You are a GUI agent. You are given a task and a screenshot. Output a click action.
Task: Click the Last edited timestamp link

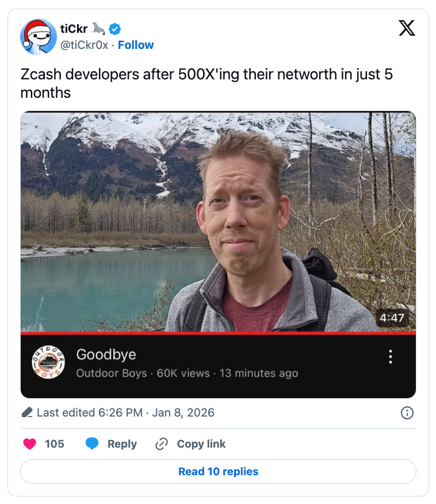tap(125, 413)
